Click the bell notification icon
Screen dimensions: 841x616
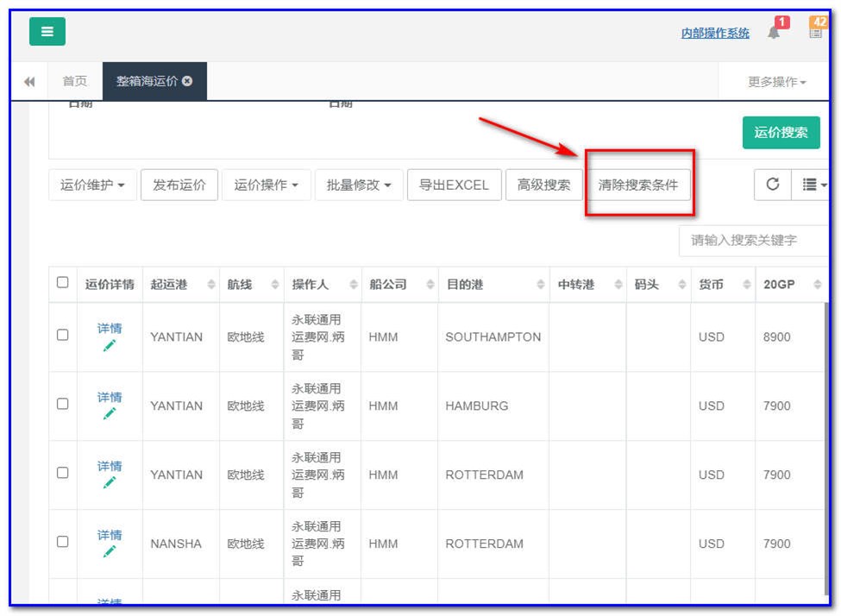(x=773, y=31)
